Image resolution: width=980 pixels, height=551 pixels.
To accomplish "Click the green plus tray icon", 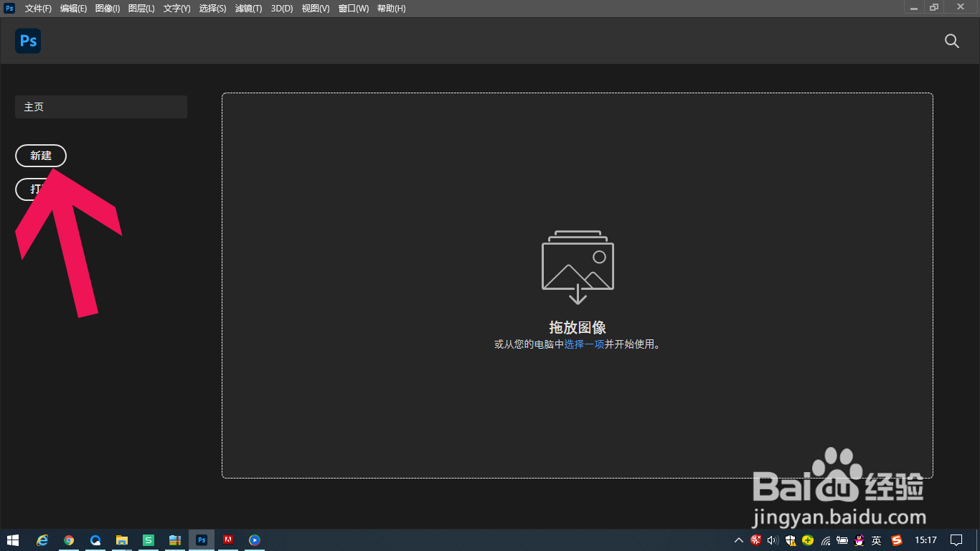I will (809, 540).
